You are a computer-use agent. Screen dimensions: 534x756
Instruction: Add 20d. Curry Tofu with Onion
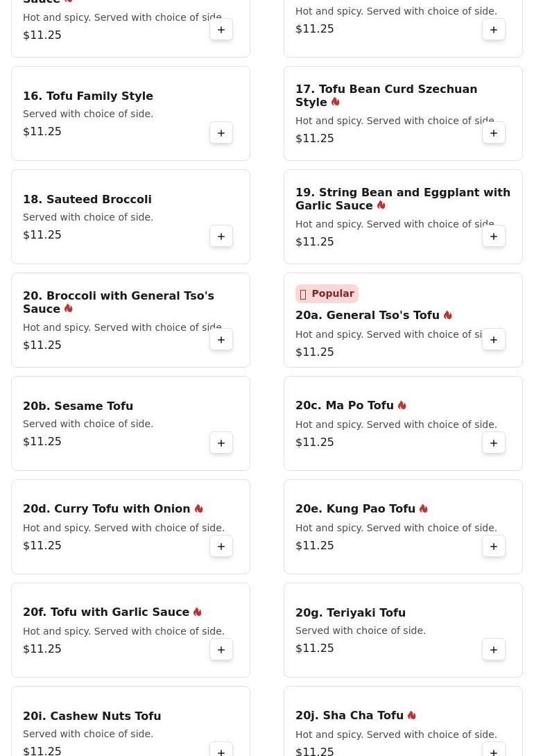coord(221,547)
